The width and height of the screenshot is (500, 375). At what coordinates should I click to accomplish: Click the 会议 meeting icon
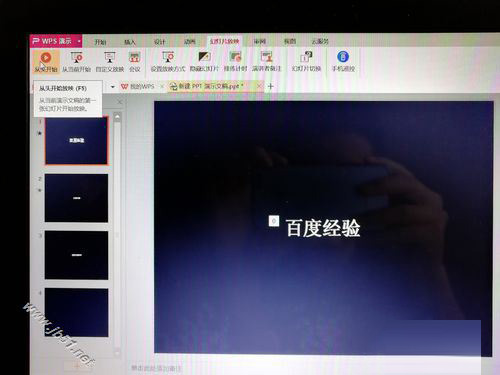[x=135, y=58]
